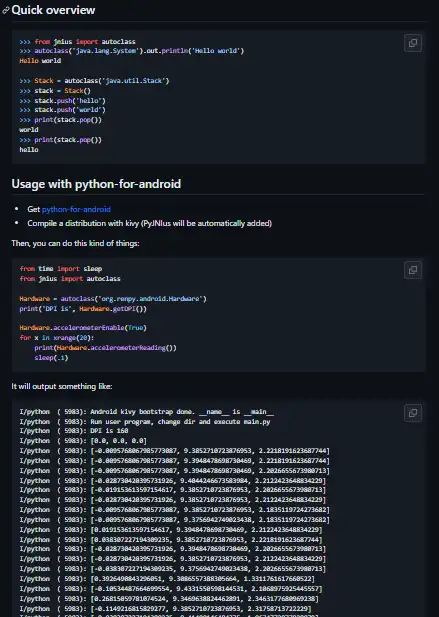Click 'Then, you can do this kind of things:' text

coord(76,243)
